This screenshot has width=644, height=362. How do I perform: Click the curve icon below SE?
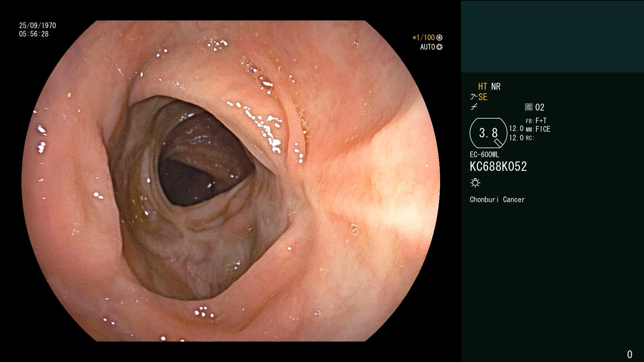click(474, 107)
